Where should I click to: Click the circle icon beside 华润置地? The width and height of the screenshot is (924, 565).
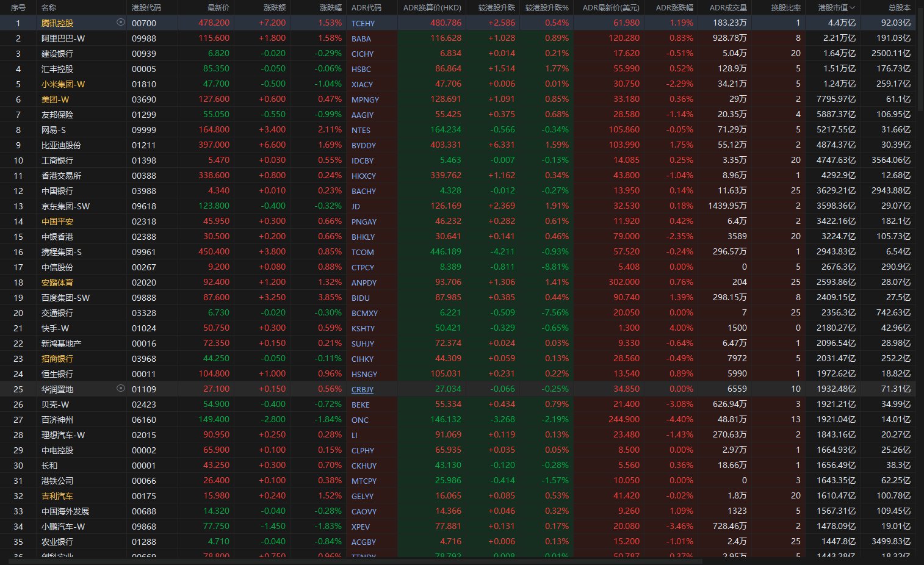120,388
